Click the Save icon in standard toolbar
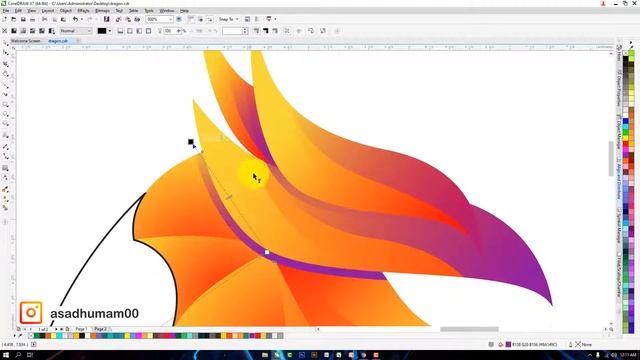 [x=23, y=19]
